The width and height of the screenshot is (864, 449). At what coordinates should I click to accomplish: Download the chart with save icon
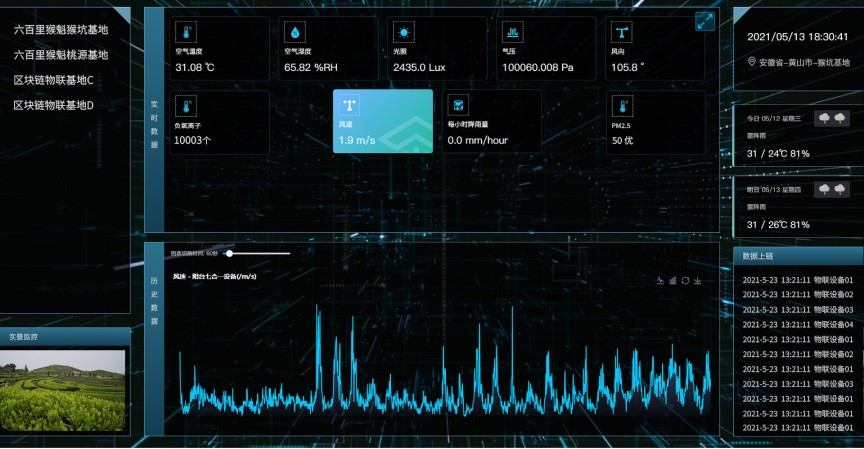click(x=698, y=280)
